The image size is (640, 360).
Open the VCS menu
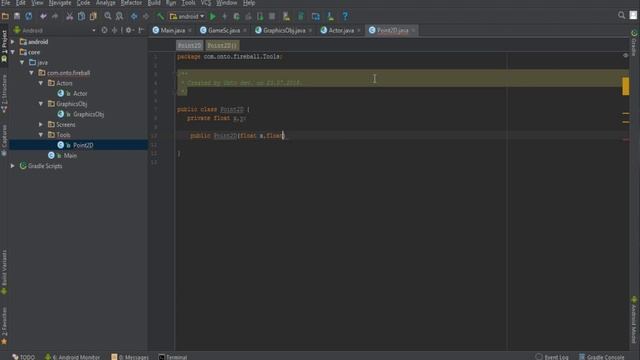(206, 3)
